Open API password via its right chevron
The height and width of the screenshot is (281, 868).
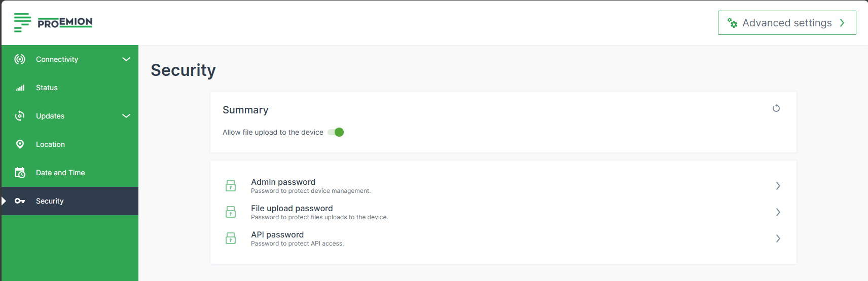click(778, 238)
